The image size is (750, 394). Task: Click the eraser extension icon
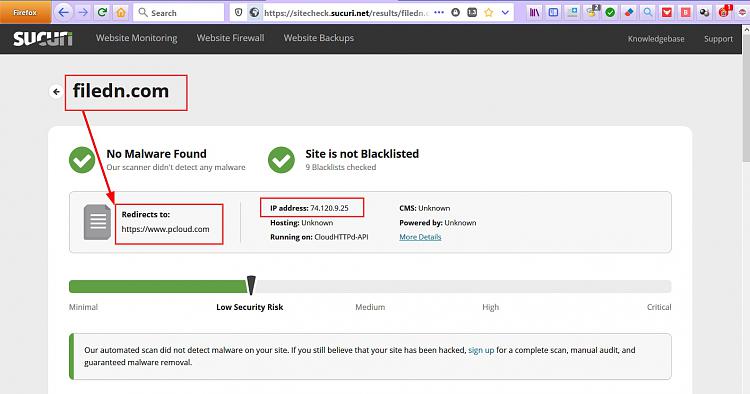coord(629,13)
